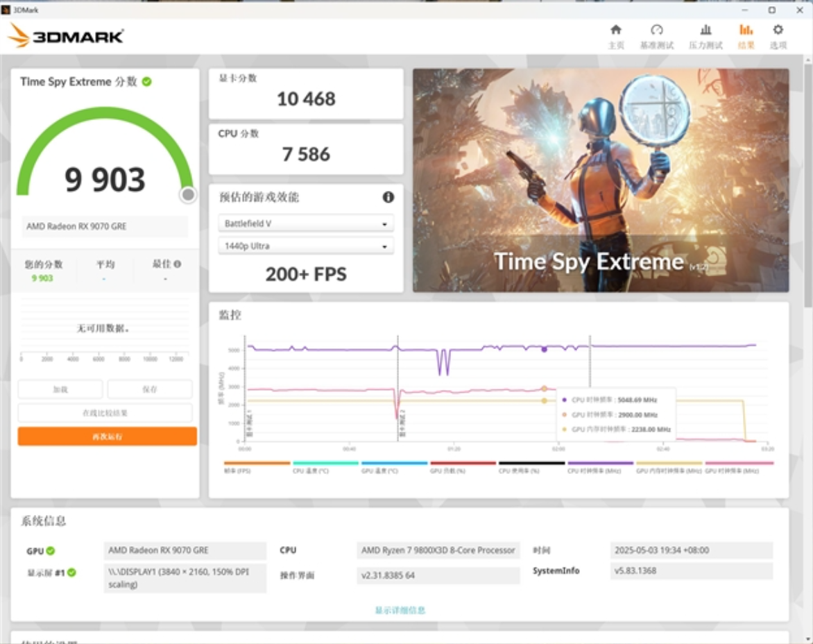The height and width of the screenshot is (644, 813).
Task: Click the green check beside Time Spy Extreme 分数
Action: pos(147,81)
